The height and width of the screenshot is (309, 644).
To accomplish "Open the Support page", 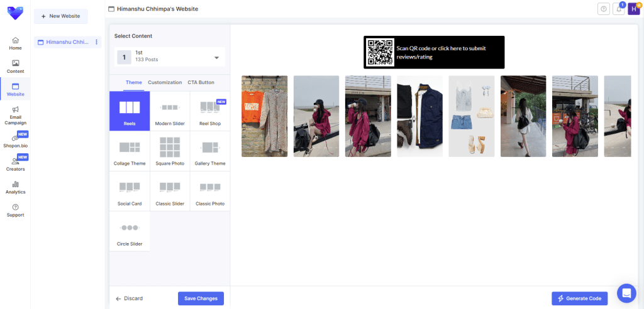I will (x=15, y=210).
